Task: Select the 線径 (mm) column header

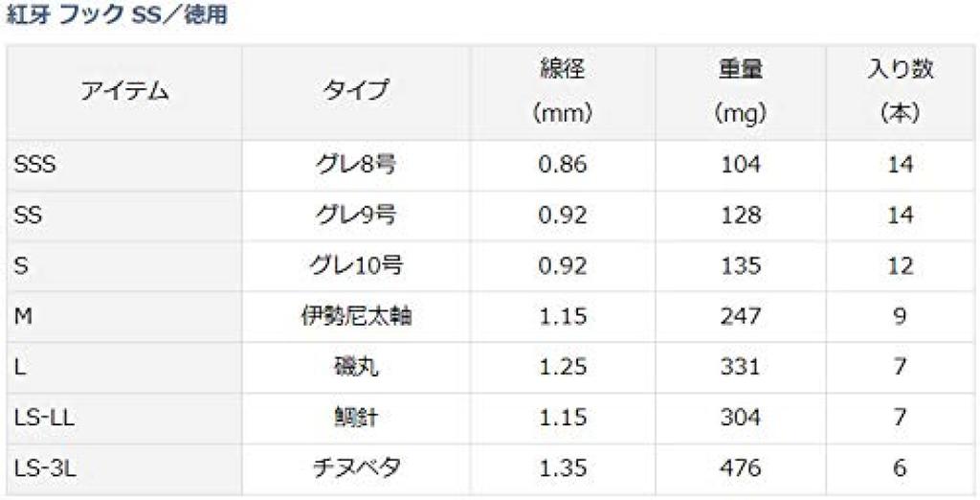Action: (563, 92)
